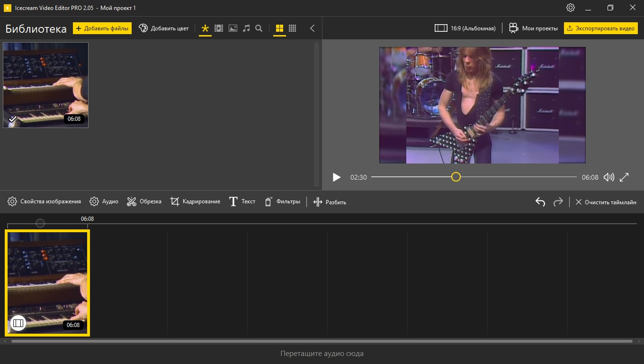Open the 16:9 aspect ratio selector
Screen dimensions: 644x364
(465, 28)
